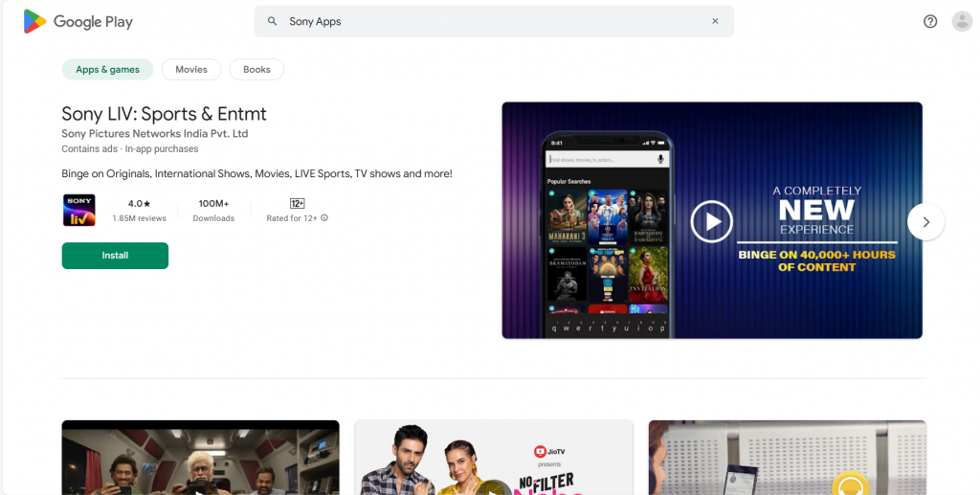Viewport: 980px width, 495px height.
Task: Click the Sony LIV app icon
Action: [x=78, y=211]
